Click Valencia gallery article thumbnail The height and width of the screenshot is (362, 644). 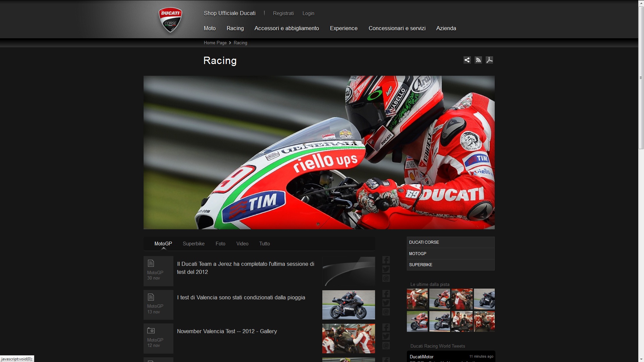click(x=348, y=339)
